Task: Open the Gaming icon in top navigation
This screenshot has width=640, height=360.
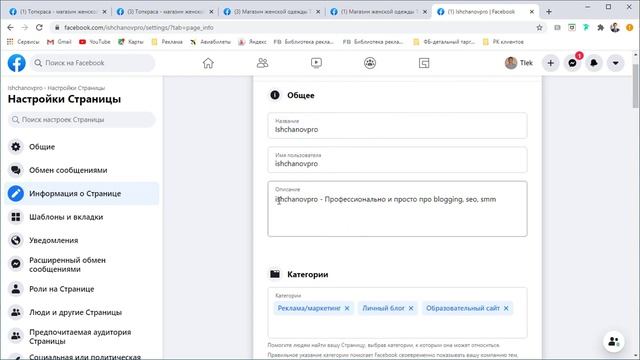Action: click(x=424, y=63)
